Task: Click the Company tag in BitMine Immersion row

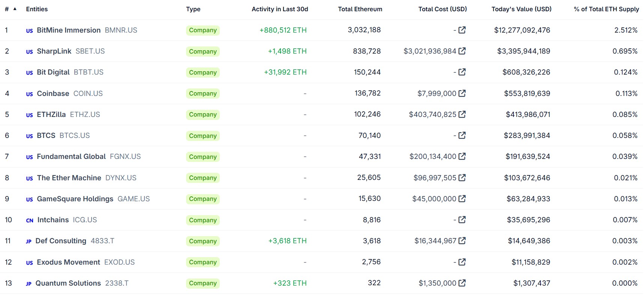Action: click(203, 30)
